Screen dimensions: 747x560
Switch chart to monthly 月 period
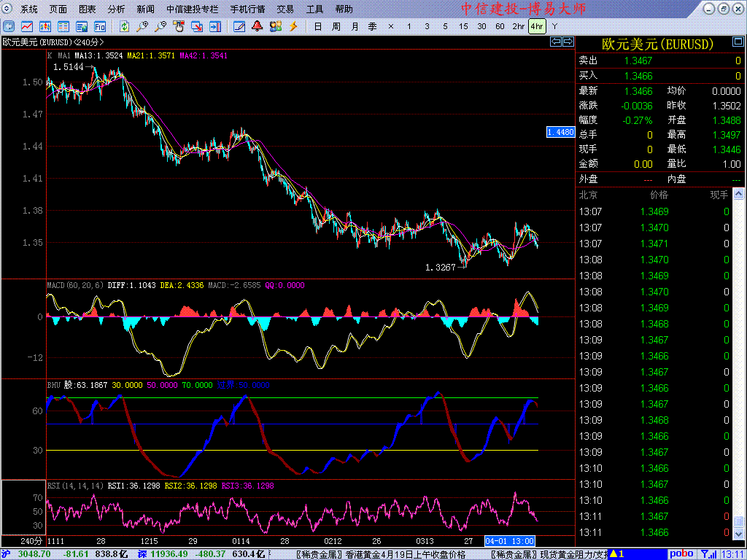point(355,27)
